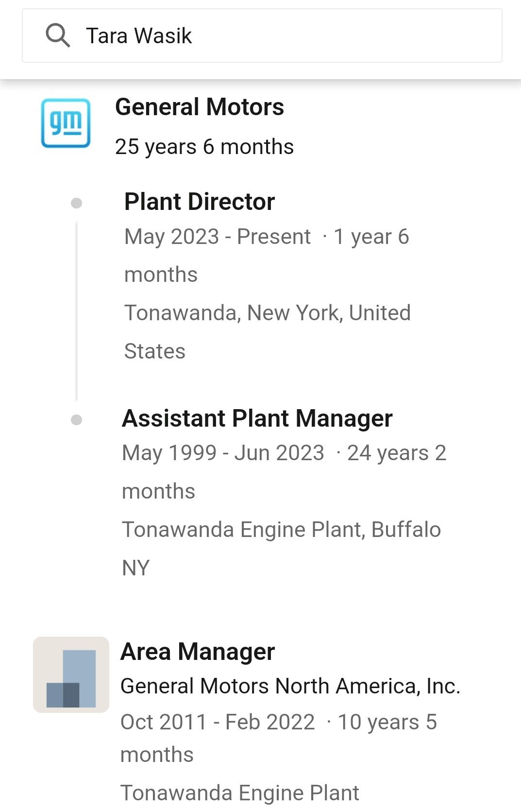Focus the Tara Wasik search field
The image size is (521, 812).
click(262, 35)
